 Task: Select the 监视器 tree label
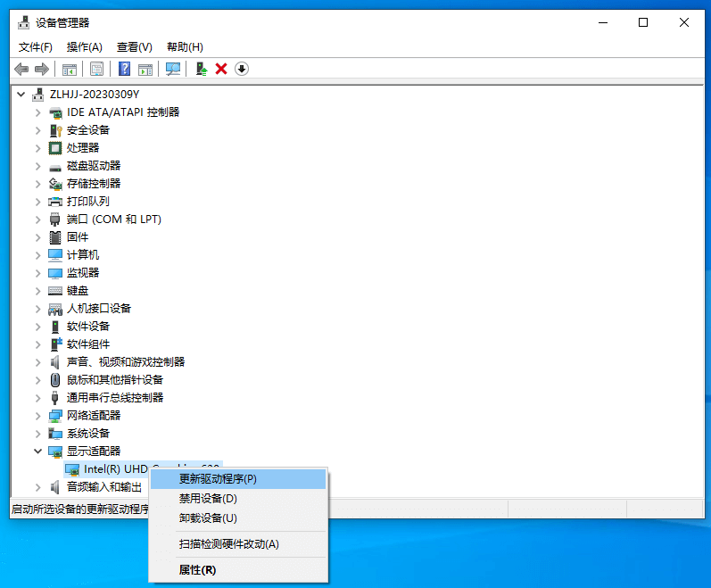[x=83, y=273]
